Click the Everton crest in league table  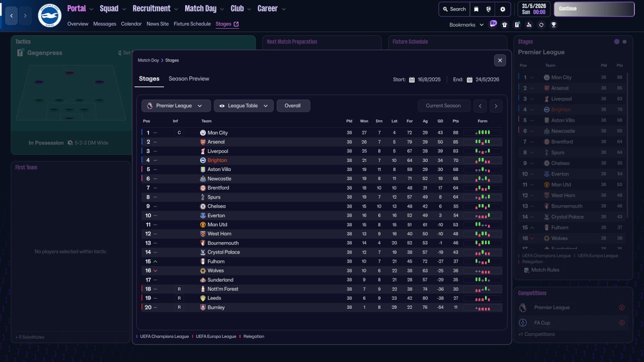203,216
